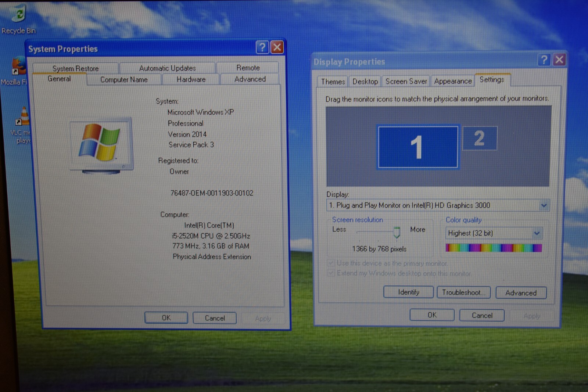Click the Display Properties help question-mark icon
588x392 pixels.
click(x=544, y=60)
